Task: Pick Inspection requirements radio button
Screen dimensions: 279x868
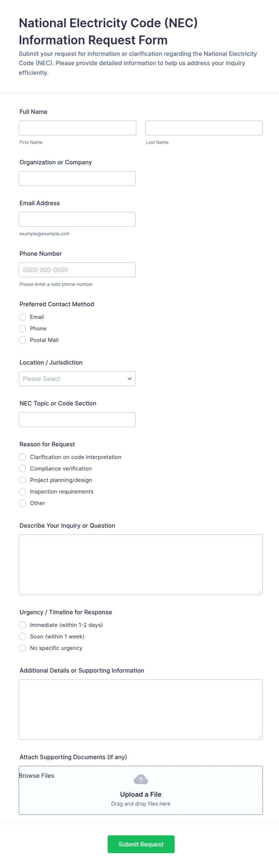Action: pos(22,492)
